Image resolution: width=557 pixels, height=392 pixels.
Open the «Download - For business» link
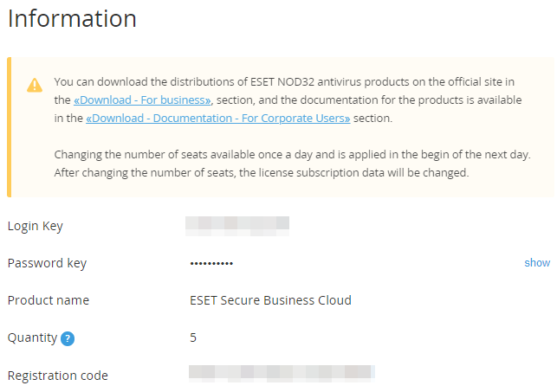[x=142, y=100]
